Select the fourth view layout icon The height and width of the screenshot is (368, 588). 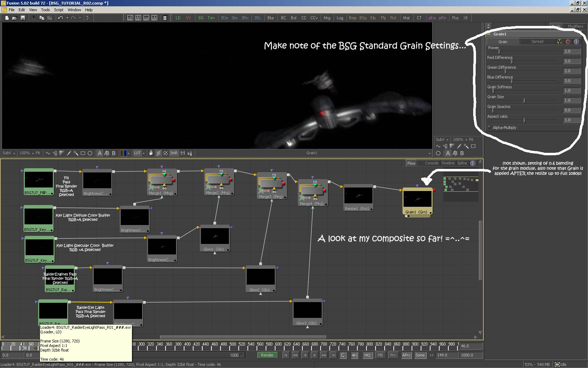click(x=154, y=18)
